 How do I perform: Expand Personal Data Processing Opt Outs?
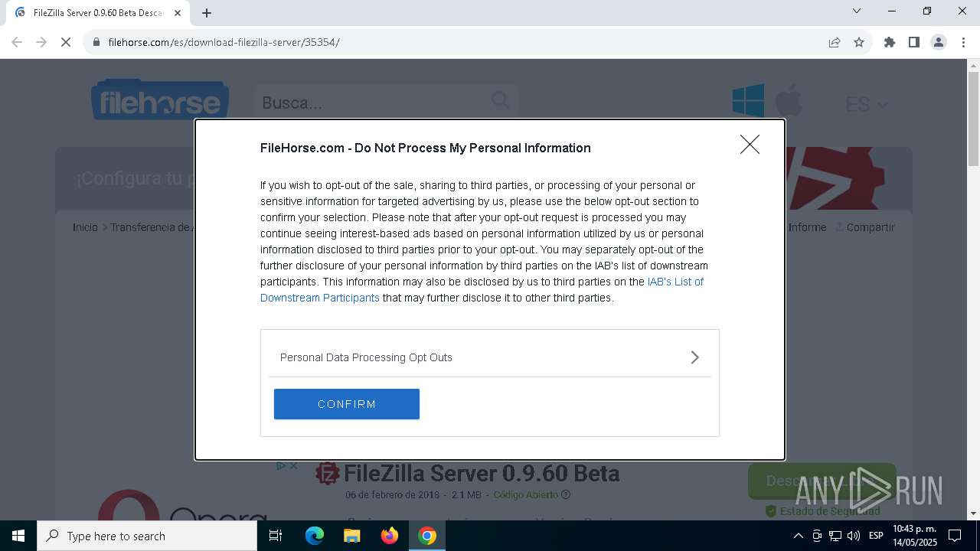(489, 357)
